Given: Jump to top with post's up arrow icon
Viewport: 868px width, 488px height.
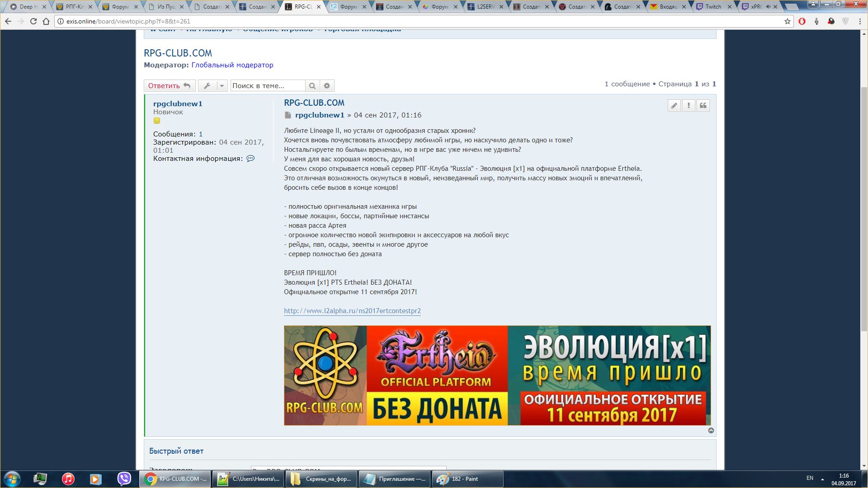Looking at the screenshot, I should pos(711,431).
